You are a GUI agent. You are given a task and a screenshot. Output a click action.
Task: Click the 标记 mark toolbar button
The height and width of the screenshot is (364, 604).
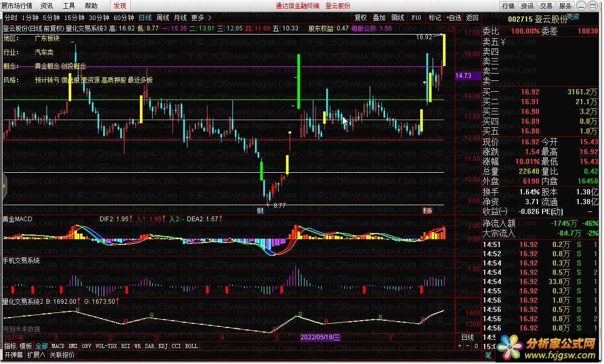click(435, 18)
